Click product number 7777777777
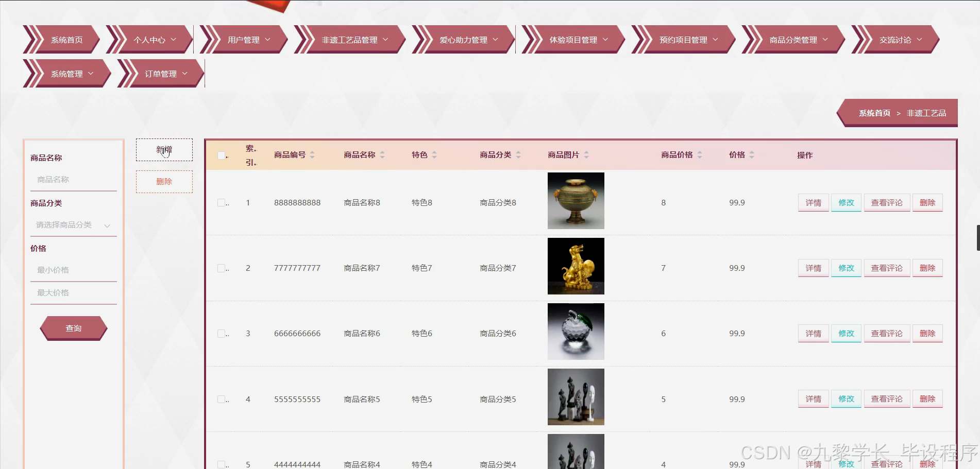 tap(297, 268)
